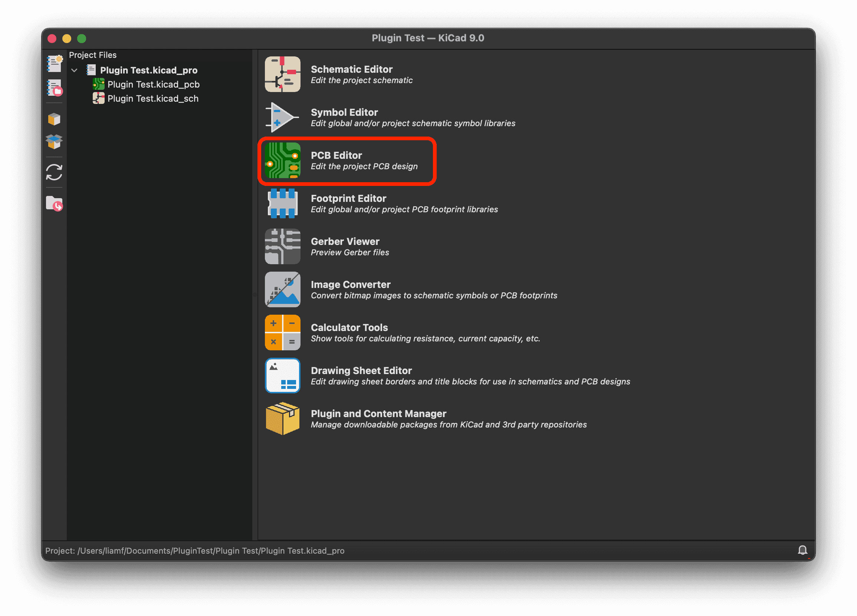Click the project path in status bar
Viewport: 857px width, 616px height.
(x=195, y=551)
